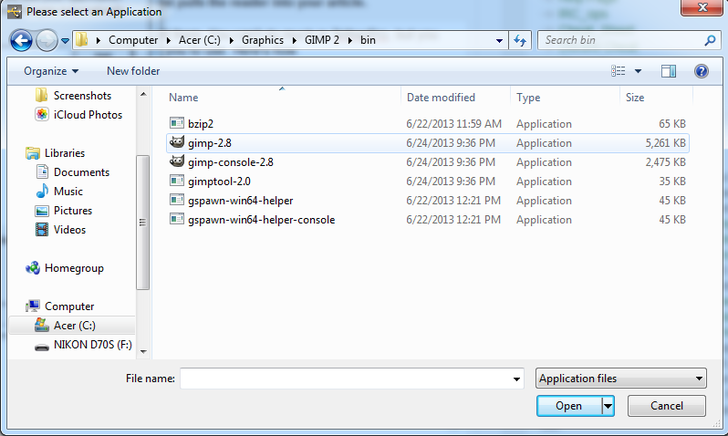Click the navigation pane scrollbar thumb
The height and width of the screenshot is (436, 728).
pyautogui.click(x=143, y=222)
